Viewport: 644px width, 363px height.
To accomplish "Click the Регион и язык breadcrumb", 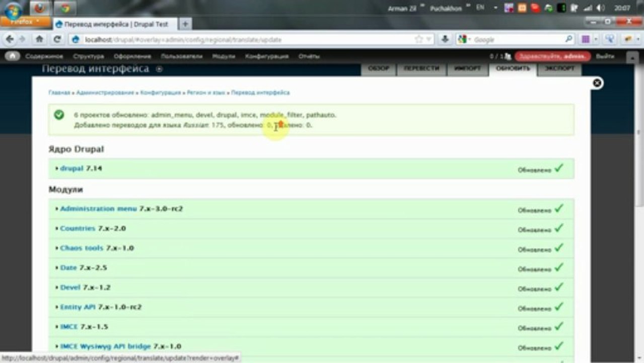I will [x=206, y=93].
